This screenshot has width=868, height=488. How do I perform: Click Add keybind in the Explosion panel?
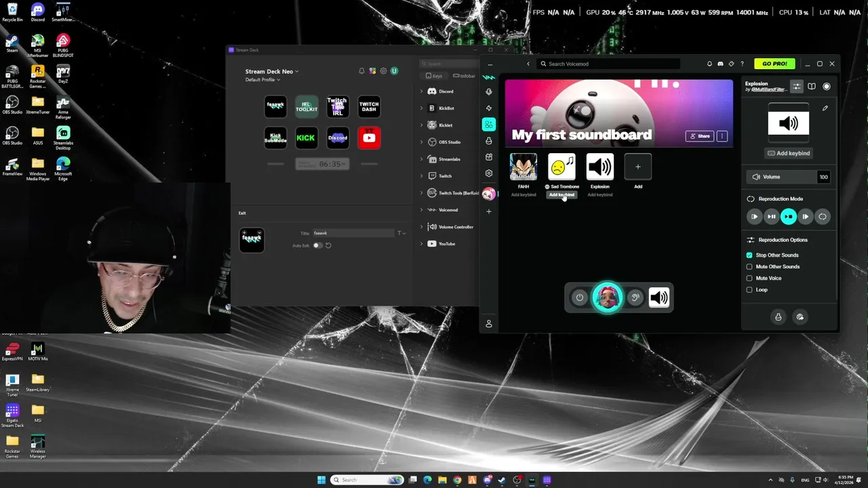click(x=789, y=153)
